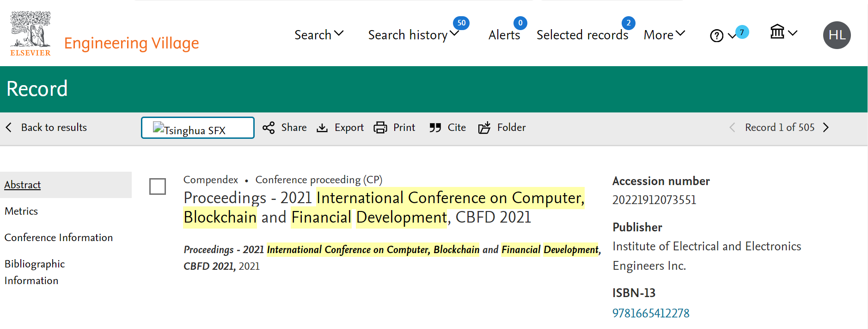This screenshot has height=329, width=868.
Task: Click the Selected records badge 2
Action: click(629, 23)
